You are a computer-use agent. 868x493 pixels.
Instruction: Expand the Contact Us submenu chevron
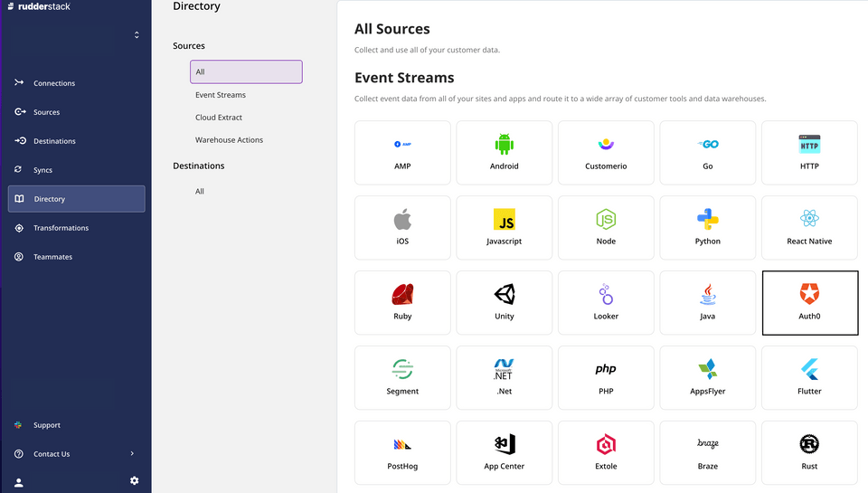(132, 454)
